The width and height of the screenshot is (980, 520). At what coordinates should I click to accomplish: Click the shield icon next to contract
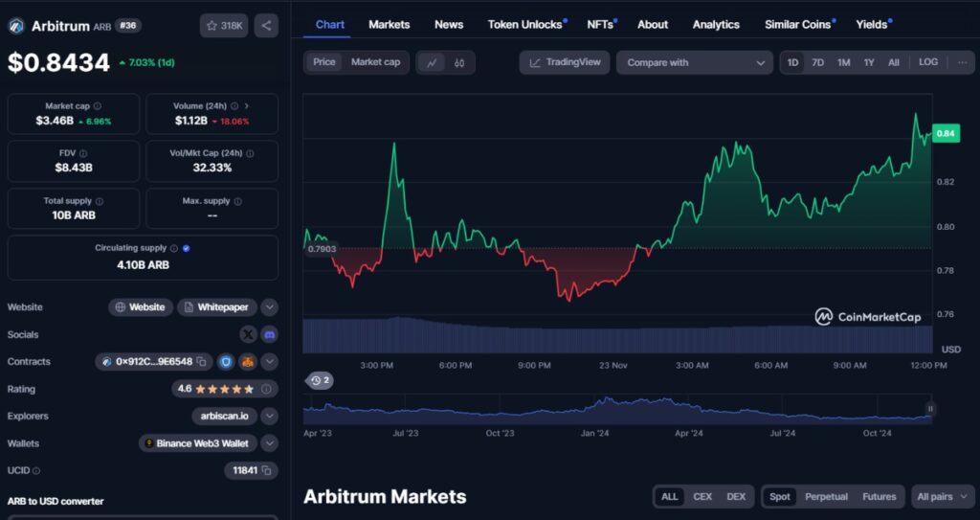[226, 362]
